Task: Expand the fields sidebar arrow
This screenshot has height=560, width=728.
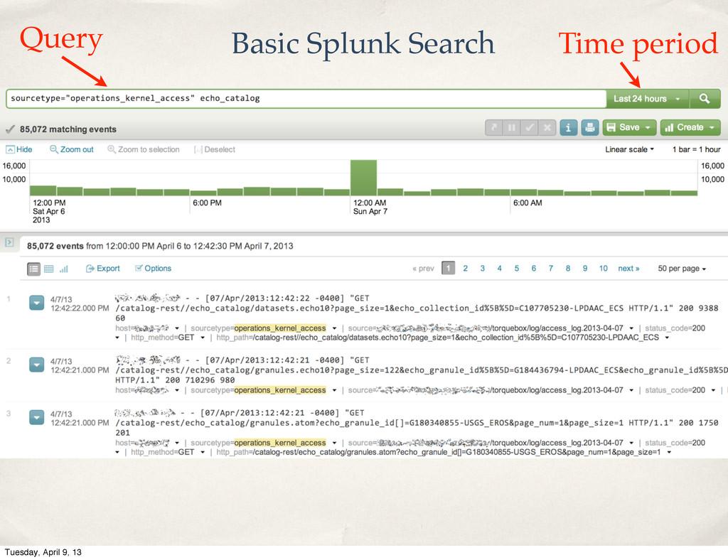Action: [x=9, y=242]
